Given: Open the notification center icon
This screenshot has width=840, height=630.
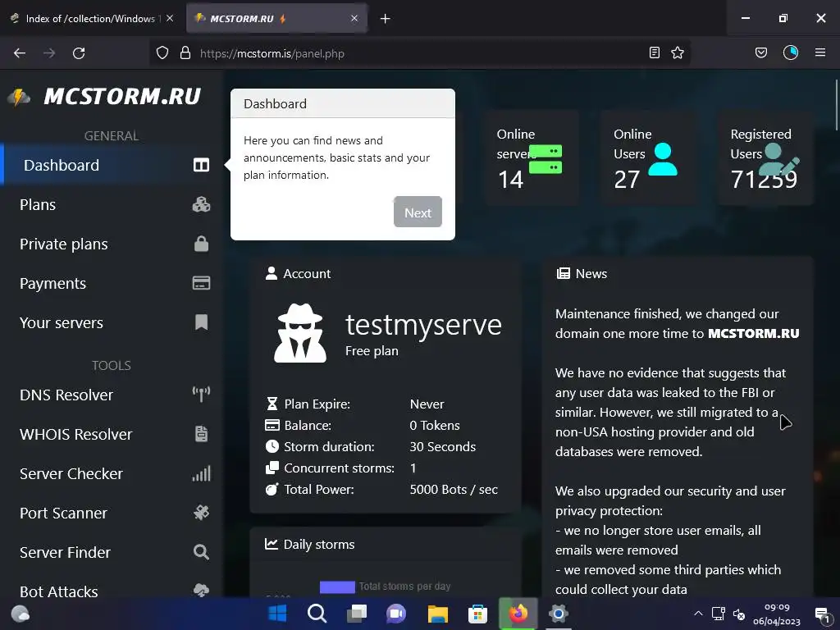Looking at the screenshot, I should click(x=822, y=614).
